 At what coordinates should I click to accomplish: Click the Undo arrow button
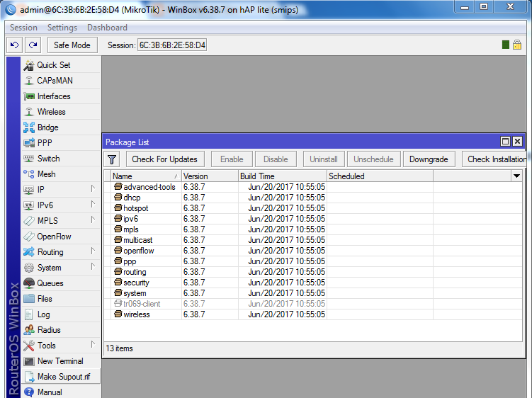pos(15,45)
